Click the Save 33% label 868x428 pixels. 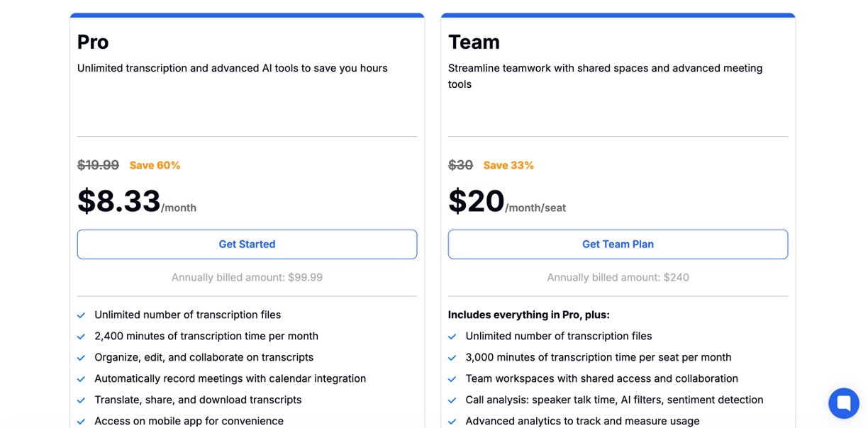(508, 165)
